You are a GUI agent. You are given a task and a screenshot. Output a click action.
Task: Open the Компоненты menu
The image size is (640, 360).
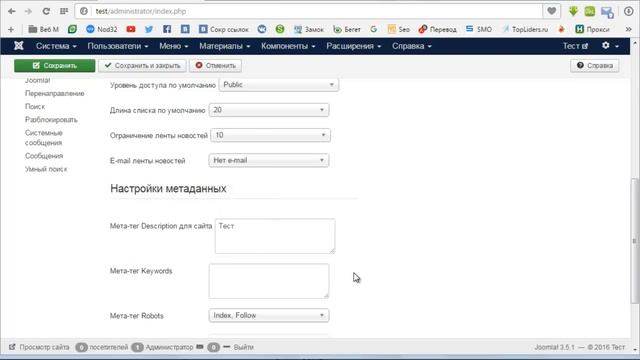[288, 46]
